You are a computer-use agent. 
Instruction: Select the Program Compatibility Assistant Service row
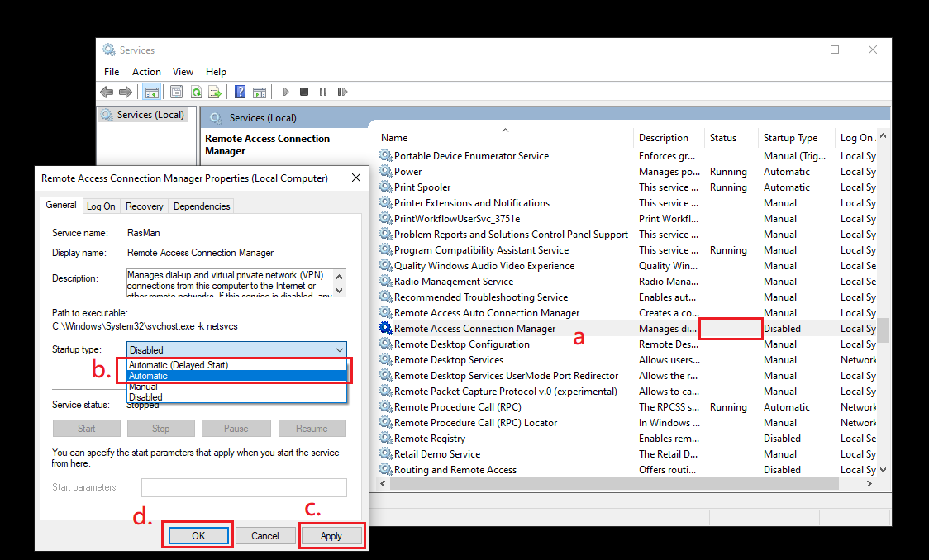pos(626,249)
